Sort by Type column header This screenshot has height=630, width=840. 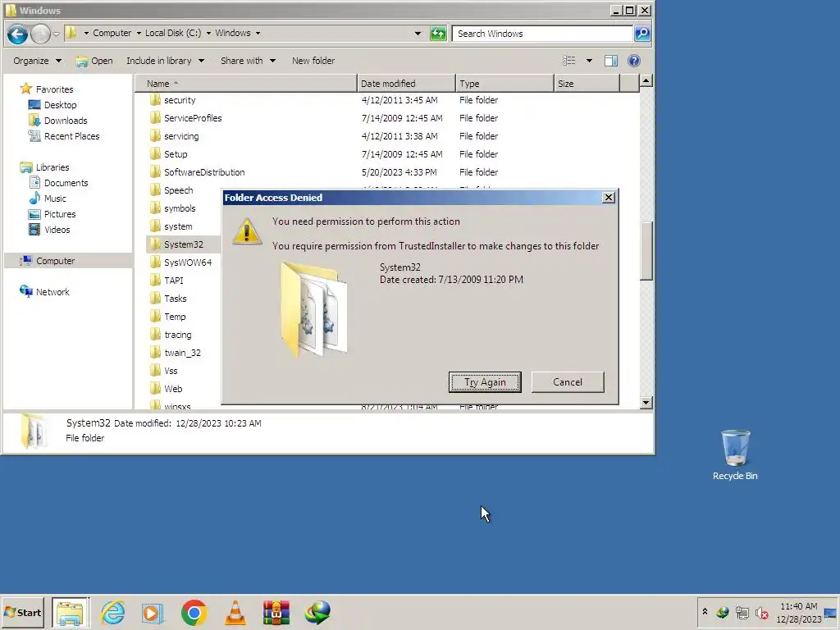click(504, 84)
